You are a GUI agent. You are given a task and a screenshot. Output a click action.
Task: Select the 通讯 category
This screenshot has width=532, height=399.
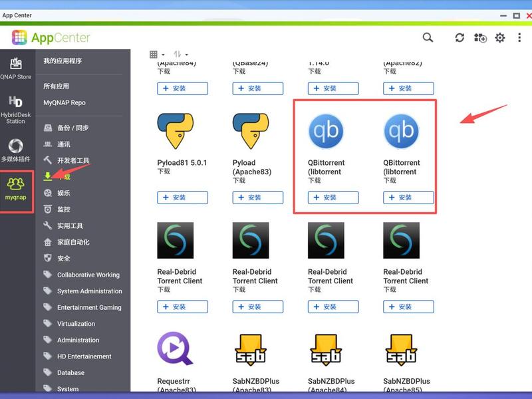57,144
